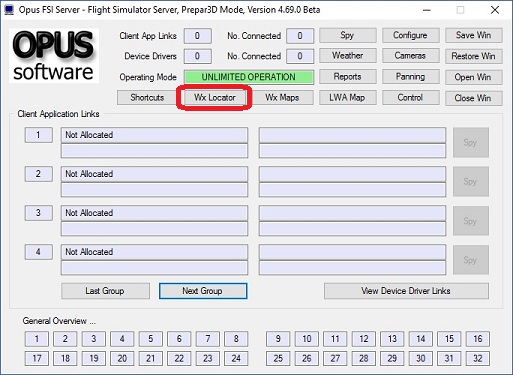Click the OPUS software logo

54,56
